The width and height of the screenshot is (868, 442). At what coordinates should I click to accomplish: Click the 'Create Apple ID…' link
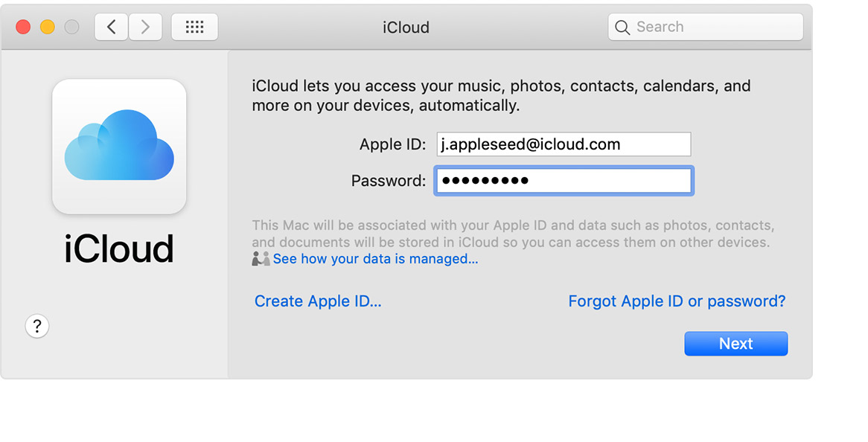click(x=318, y=301)
